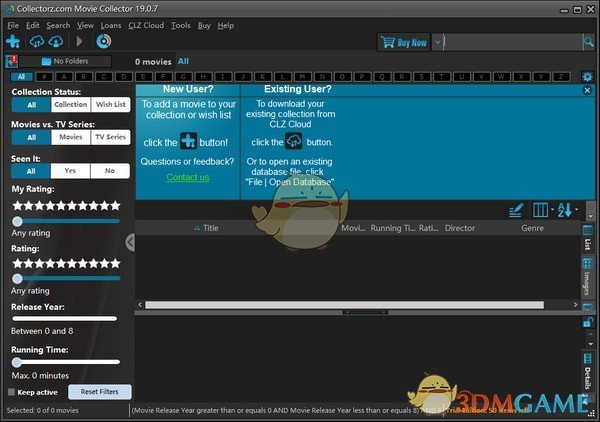Screen dimensions: 600x422
Task: Select TV Series filter option
Action: coord(111,137)
